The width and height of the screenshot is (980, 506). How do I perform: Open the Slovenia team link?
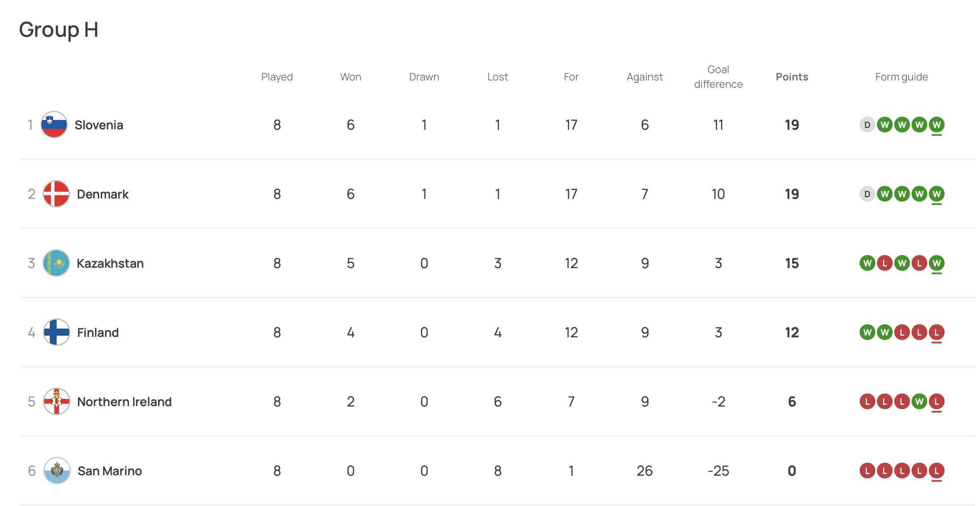(x=99, y=125)
